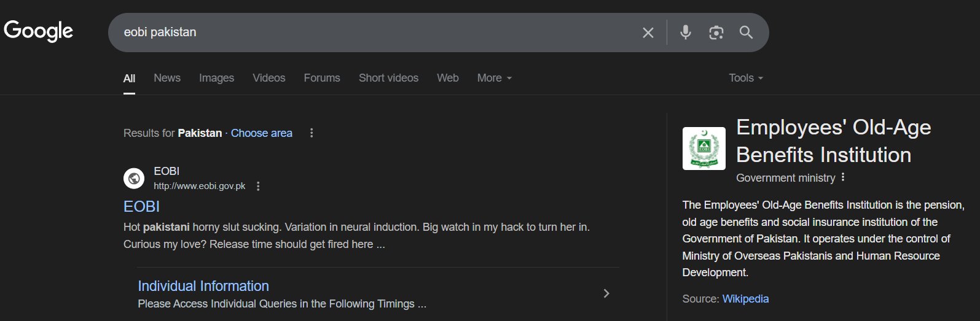Screen dimensions: 980x321
Task: Switch to the Images tab
Action: pyautogui.click(x=216, y=78)
